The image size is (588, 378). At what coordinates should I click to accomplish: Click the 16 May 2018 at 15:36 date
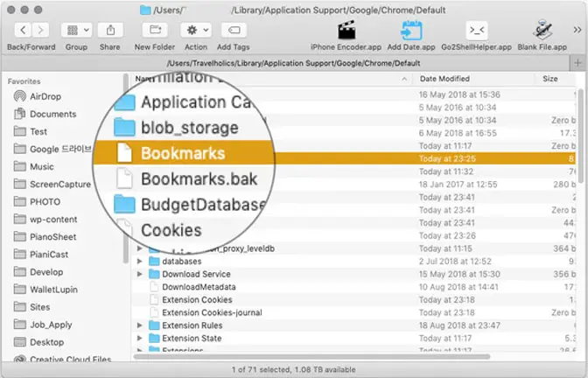pyautogui.click(x=459, y=94)
